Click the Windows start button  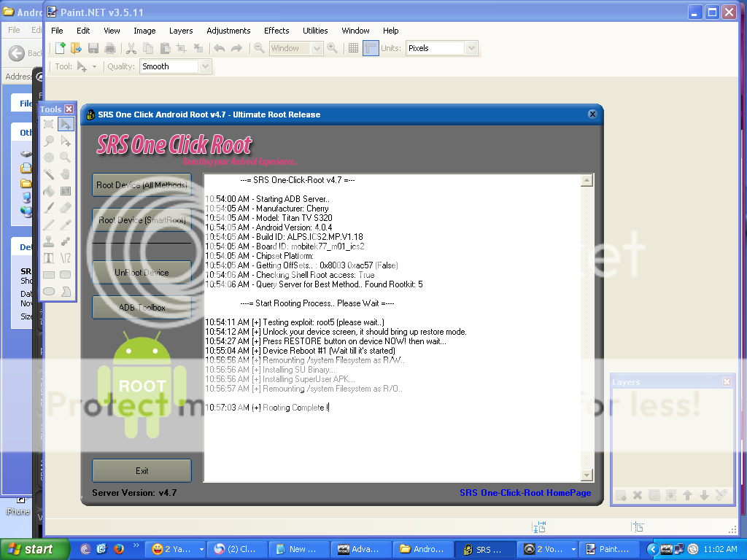(30, 549)
